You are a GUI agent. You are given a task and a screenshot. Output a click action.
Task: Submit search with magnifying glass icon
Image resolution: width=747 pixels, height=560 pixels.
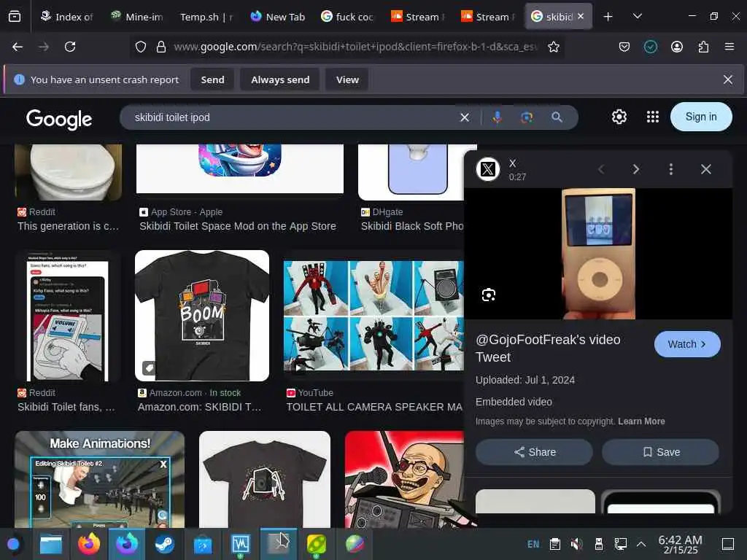tap(557, 117)
